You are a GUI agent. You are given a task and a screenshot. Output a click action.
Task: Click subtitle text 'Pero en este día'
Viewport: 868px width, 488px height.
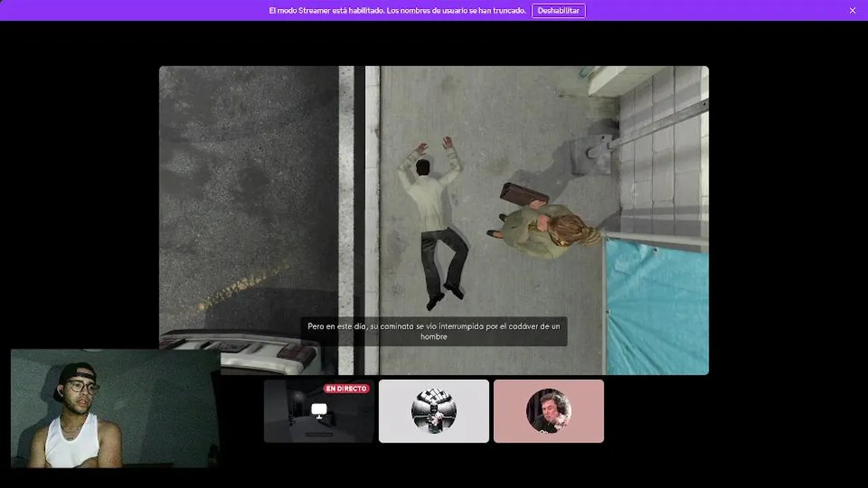[x=337, y=327]
